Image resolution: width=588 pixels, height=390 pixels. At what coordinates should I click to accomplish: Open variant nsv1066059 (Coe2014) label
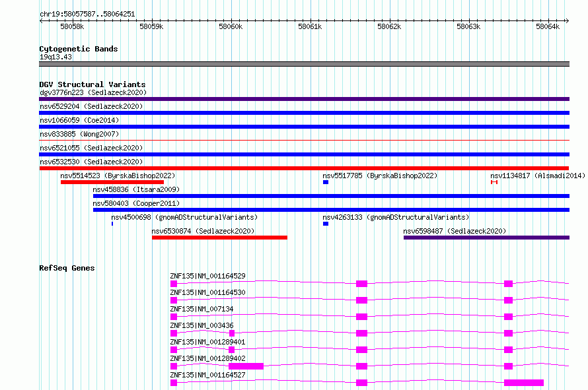[79, 120]
